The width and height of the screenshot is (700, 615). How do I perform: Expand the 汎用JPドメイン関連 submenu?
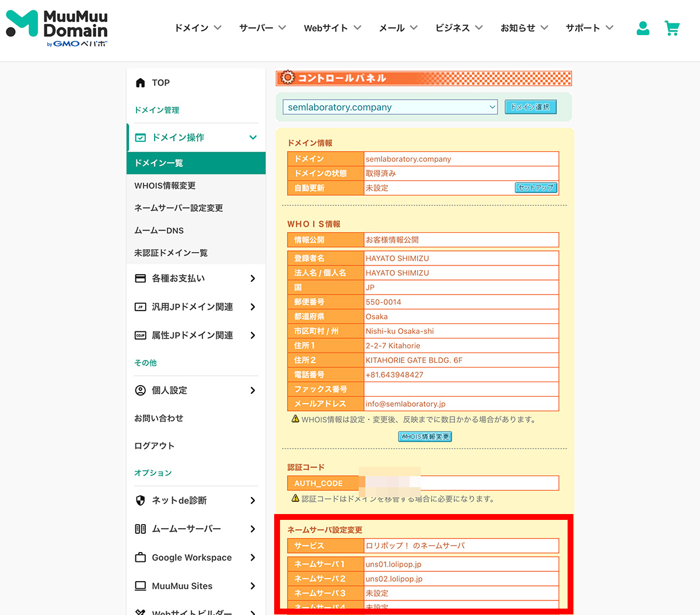(253, 307)
